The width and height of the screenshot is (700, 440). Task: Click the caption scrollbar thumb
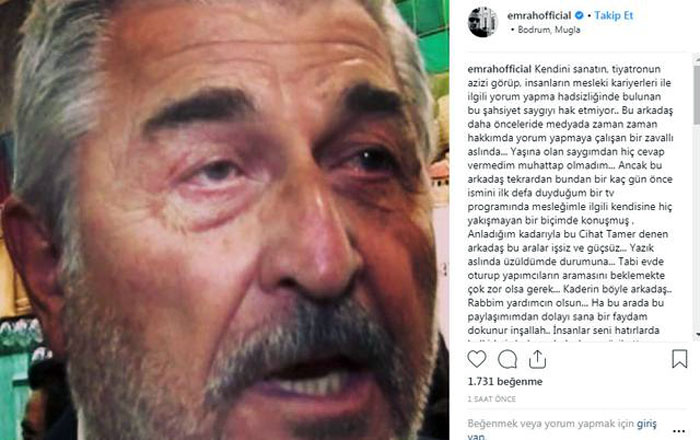tap(697, 94)
